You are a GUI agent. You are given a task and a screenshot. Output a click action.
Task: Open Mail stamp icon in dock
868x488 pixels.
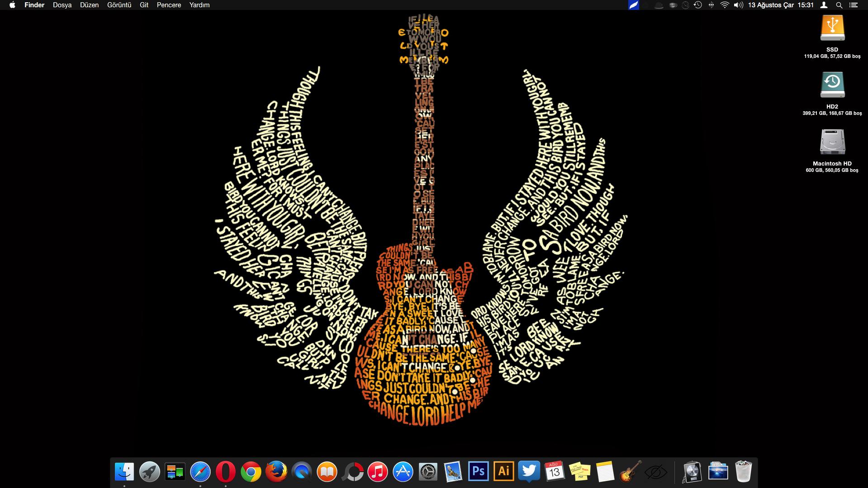pos(453,472)
